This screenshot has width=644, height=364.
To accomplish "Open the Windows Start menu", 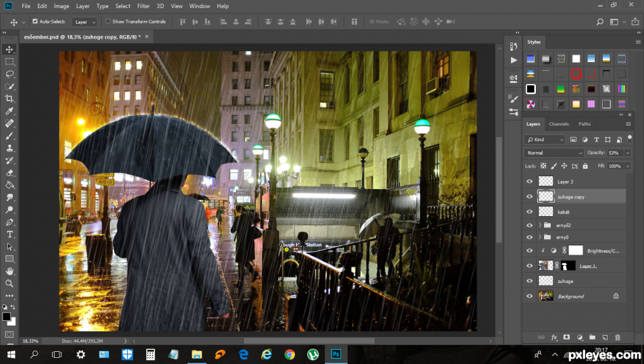I will tap(11, 354).
